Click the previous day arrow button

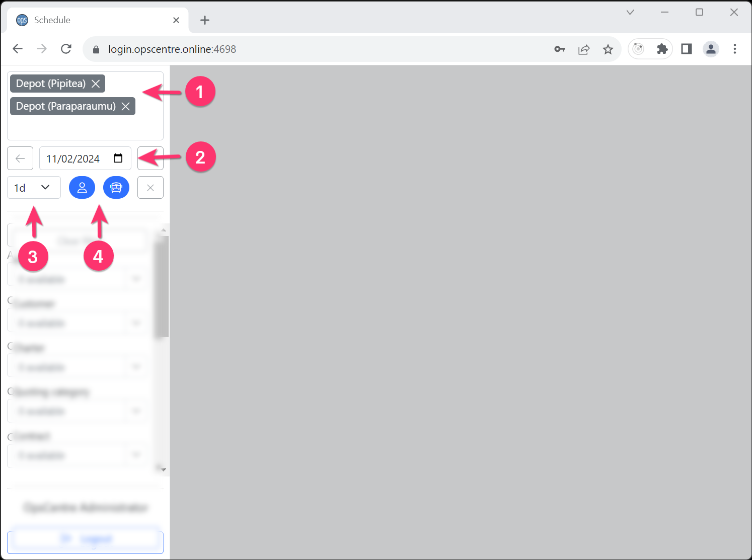tap(20, 158)
